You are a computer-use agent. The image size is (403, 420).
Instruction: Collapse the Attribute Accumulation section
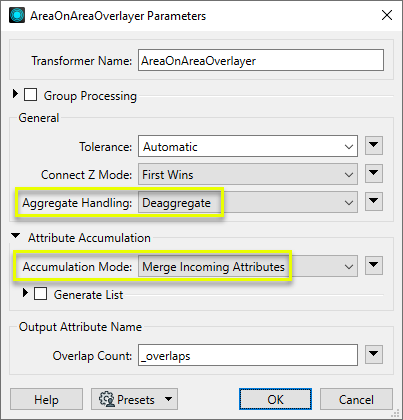tap(15, 236)
